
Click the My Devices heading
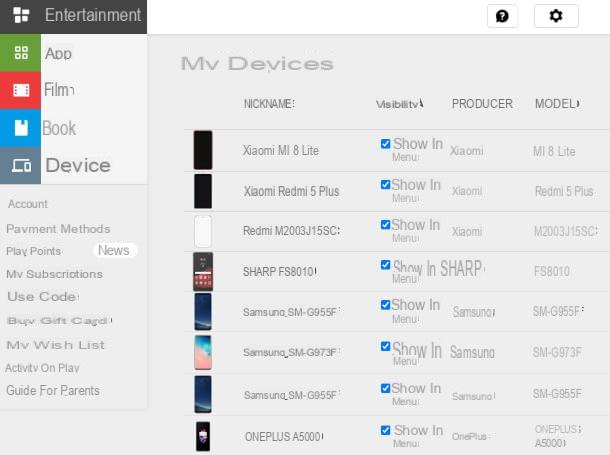click(257, 63)
